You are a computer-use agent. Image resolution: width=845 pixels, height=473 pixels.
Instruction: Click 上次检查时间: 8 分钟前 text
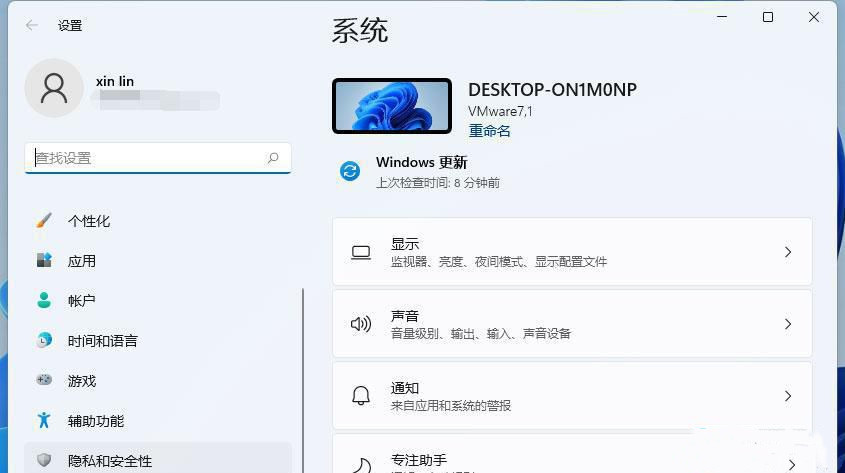click(x=438, y=183)
